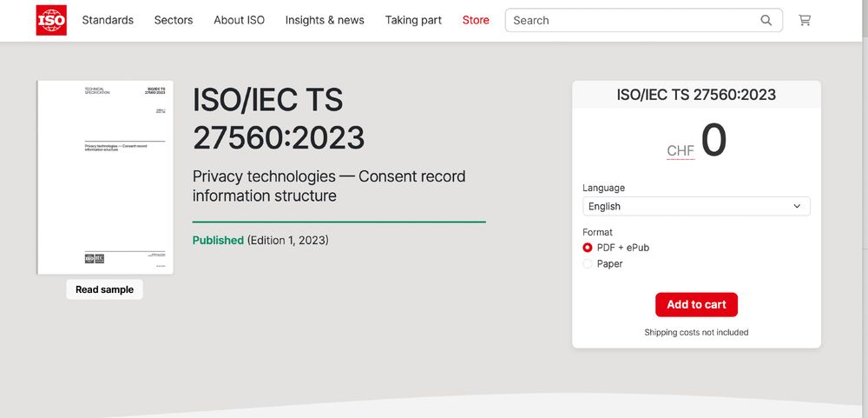Viewport: 868px width, 418px height.
Task: Expand the Language dropdown
Action: point(696,206)
